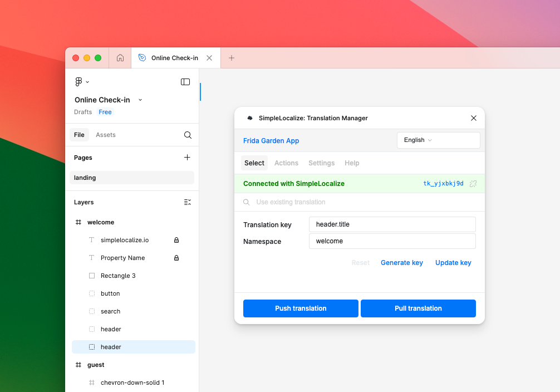Unlock the simplelocalize.io layer
Image resolution: width=560 pixels, height=392 pixels.
coord(176,240)
